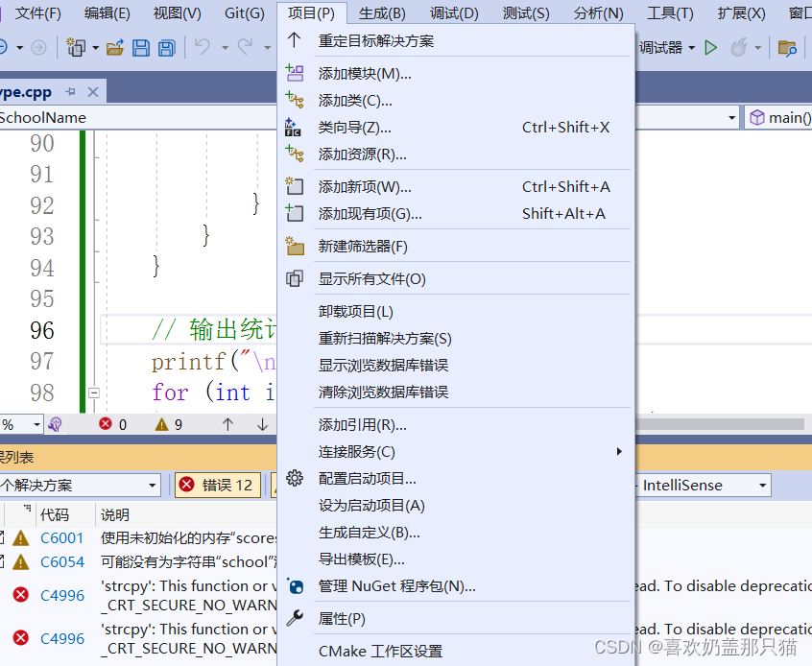This screenshot has height=666, width=812.
Task: Choose 管理 NuGet 程序包(N)... menu item
Action: pyautogui.click(x=456, y=586)
